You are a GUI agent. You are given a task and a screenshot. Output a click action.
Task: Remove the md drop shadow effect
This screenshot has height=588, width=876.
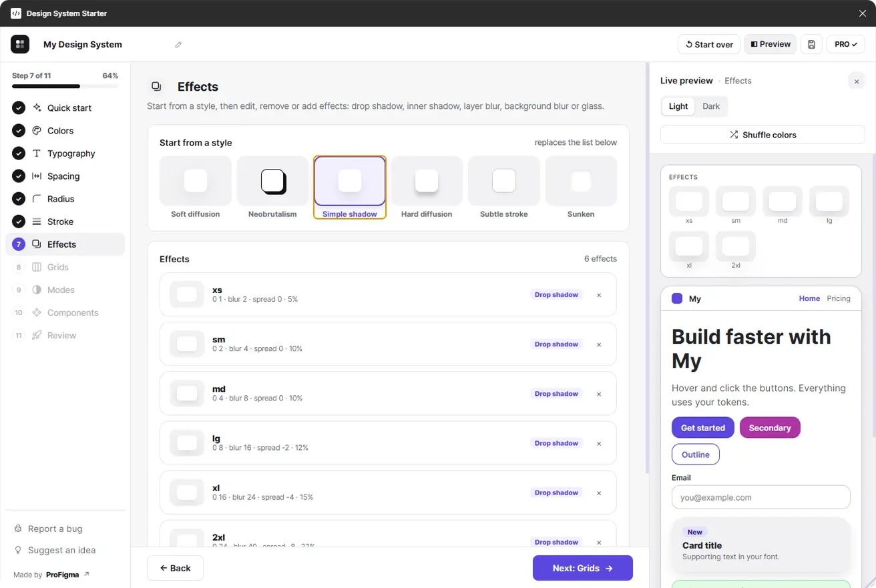coord(599,394)
